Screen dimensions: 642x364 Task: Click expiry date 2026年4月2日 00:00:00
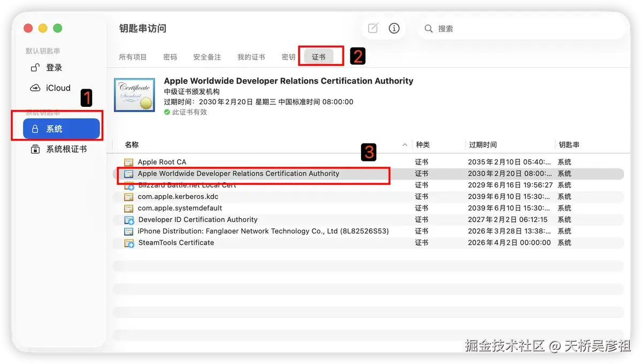(509, 243)
